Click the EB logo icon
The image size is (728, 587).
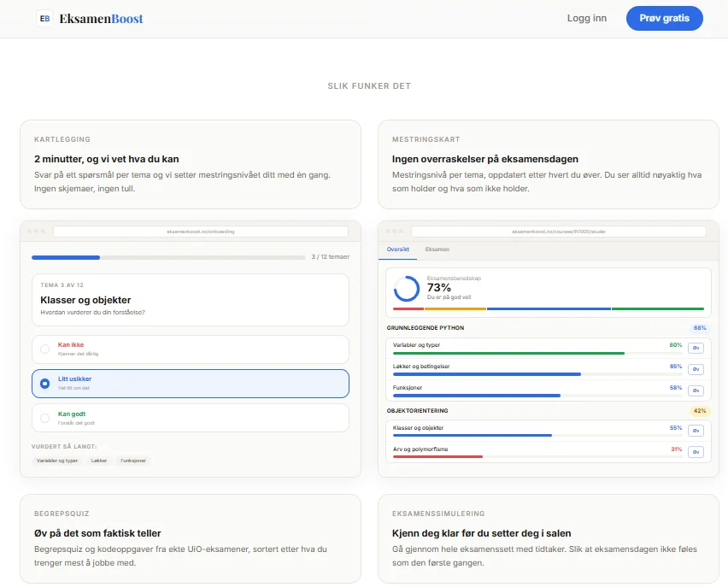(x=44, y=19)
